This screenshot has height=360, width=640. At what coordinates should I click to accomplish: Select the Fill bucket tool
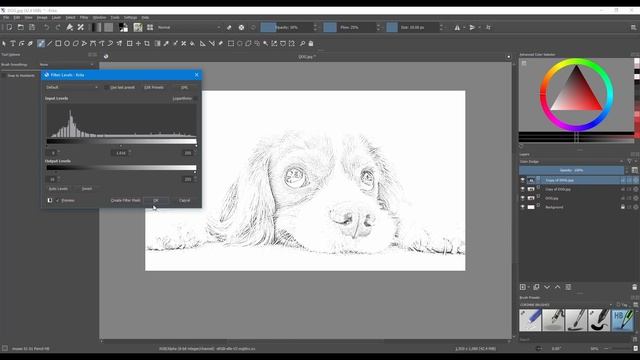192,43
